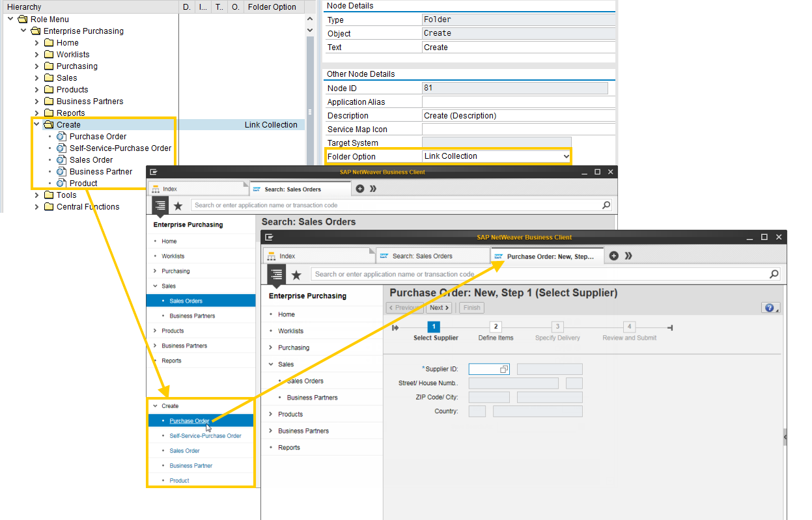Click the search magnifier in front window

[x=774, y=274]
